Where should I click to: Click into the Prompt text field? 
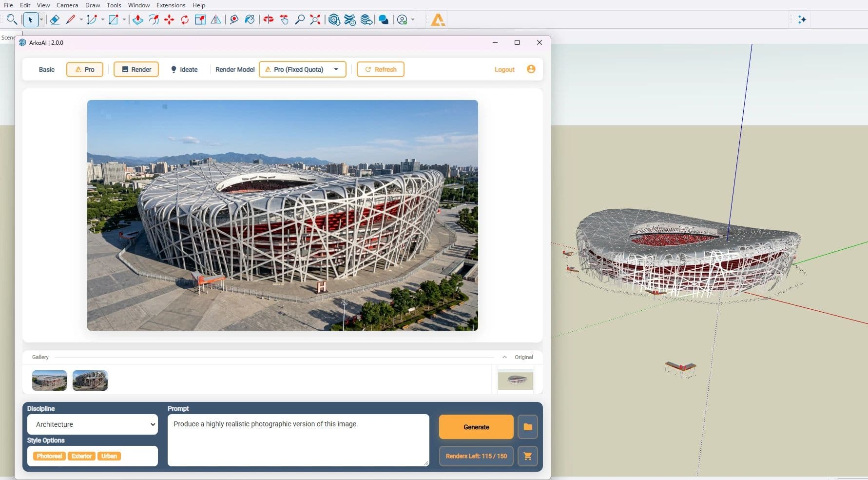pyautogui.click(x=298, y=440)
